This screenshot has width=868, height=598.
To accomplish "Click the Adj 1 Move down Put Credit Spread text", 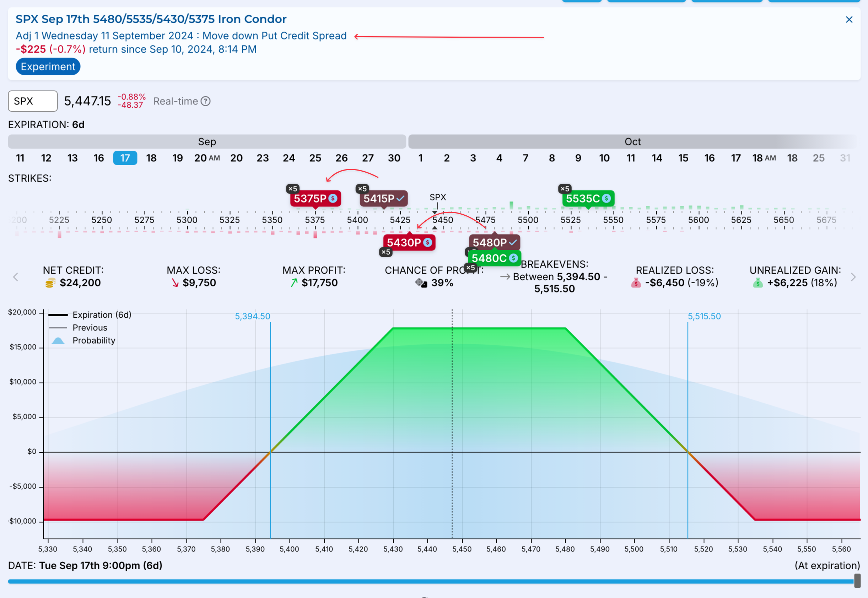I will 181,36.
